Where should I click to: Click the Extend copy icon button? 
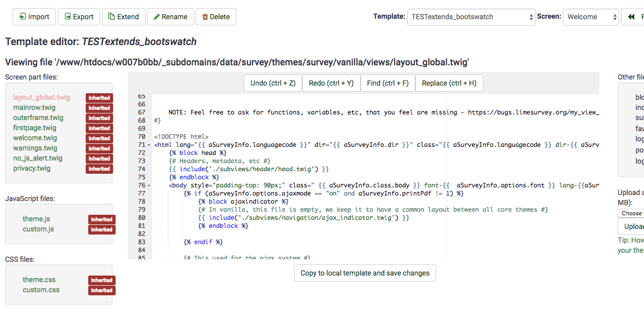(x=112, y=17)
